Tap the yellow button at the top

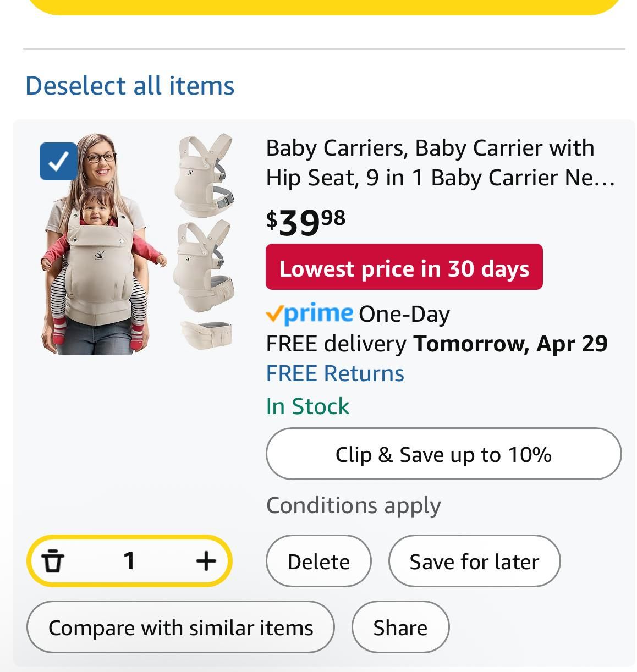(323, 5)
